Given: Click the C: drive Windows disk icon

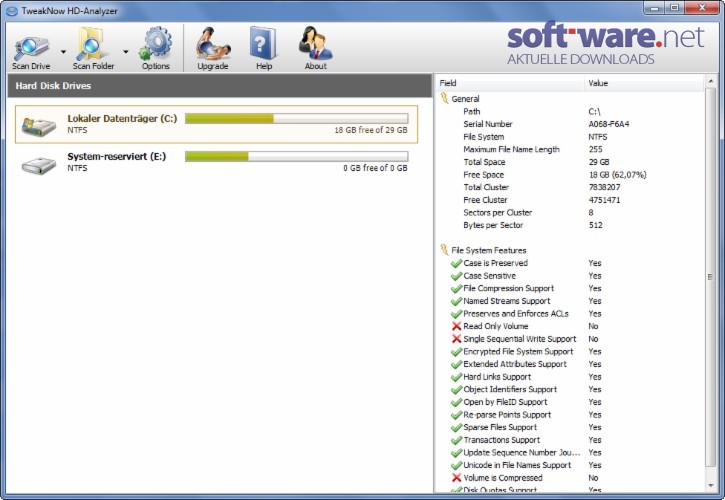Looking at the screenshot, I should click(38, 126).
